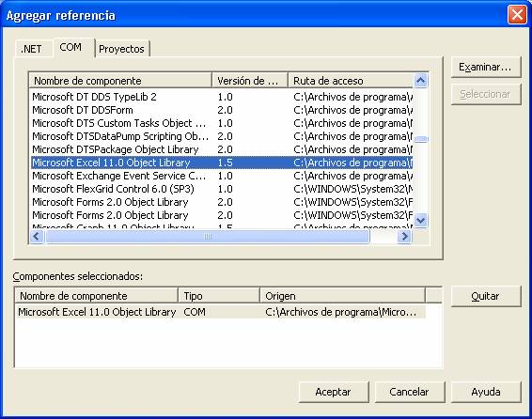Select Microsoft DT DDS TypeLib 2
532x419 pixels.
pos(222,97)
